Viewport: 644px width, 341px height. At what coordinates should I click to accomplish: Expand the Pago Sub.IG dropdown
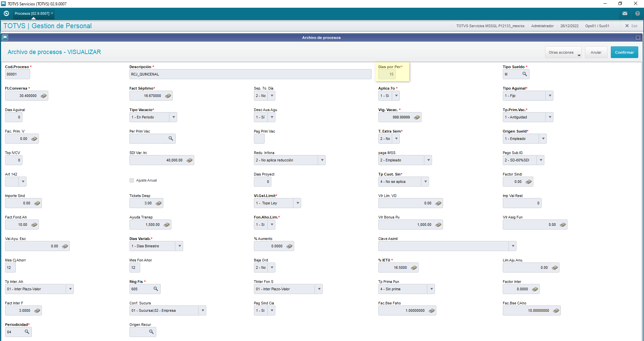(x=541, y=160)
